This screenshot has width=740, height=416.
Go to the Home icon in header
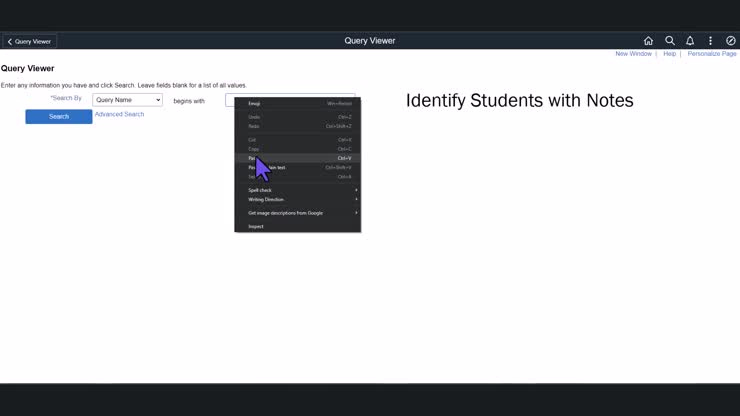(x=648, y=41)
